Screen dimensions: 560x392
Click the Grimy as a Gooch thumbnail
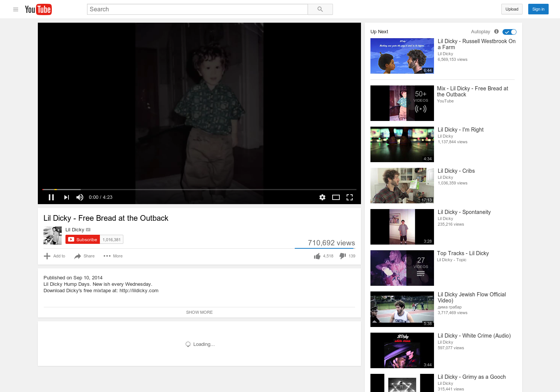tap(402, 383)
